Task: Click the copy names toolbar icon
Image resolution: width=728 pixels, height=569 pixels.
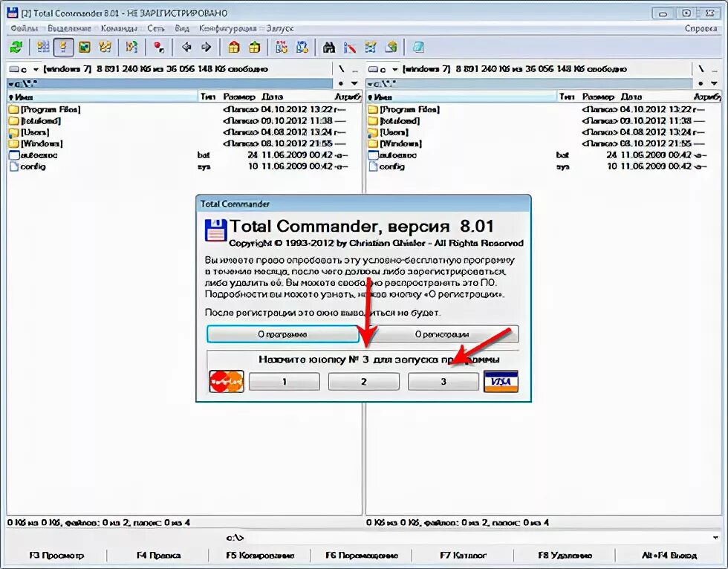Action: (391, 47)
